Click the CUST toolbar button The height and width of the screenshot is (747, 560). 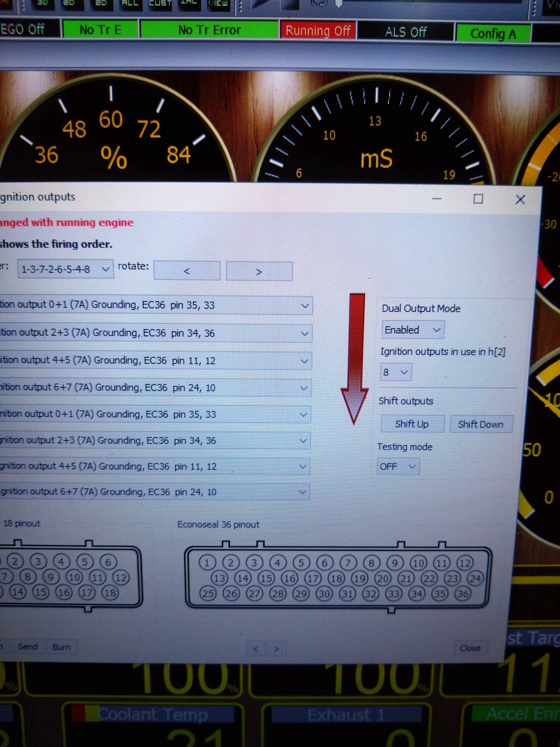pyautogui.click(x=160, y=3)
